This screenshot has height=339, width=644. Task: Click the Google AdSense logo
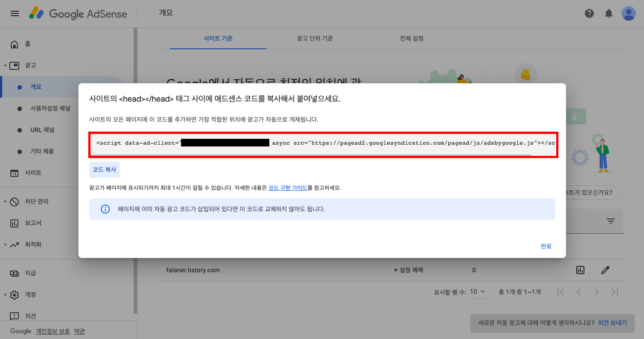[78, 13]
